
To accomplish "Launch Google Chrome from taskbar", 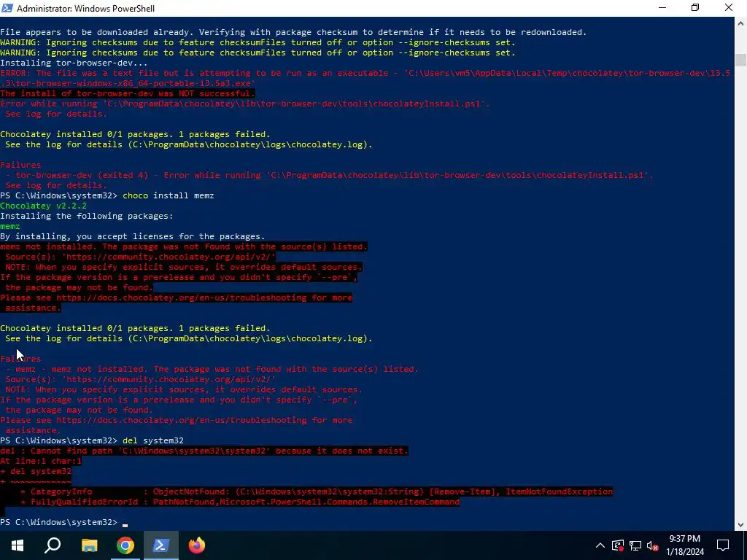I will pos(125,545).
